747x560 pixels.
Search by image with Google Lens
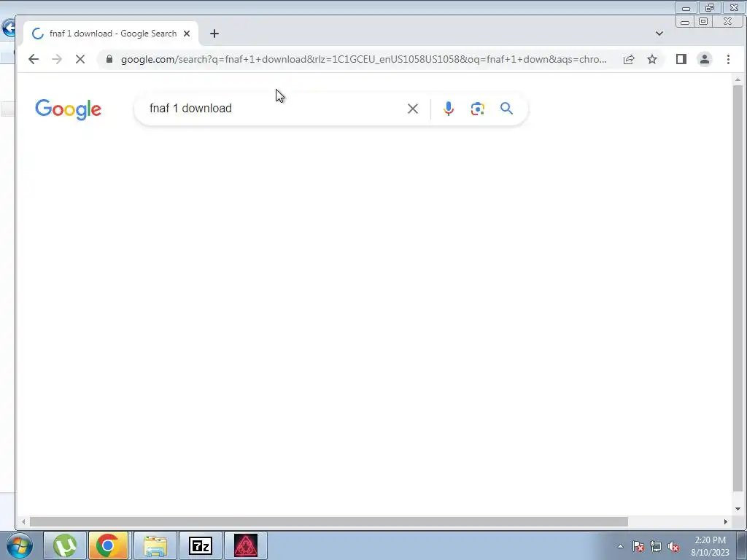tap(477, 109)
